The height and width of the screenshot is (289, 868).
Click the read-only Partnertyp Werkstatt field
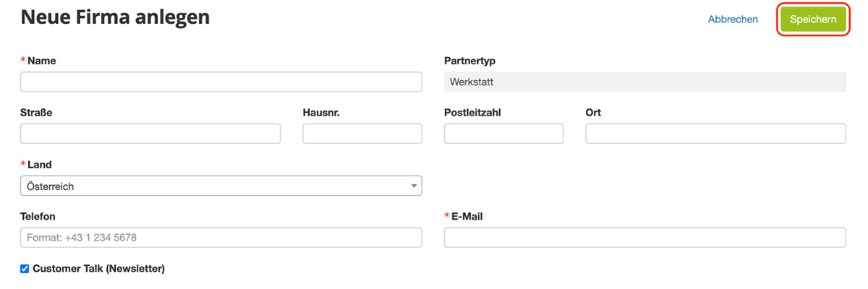(x=644, y=82)
